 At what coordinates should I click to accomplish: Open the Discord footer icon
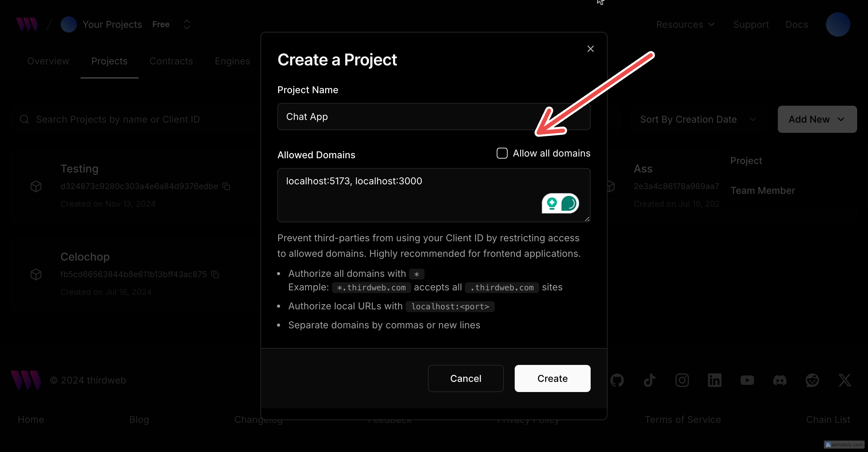(x=780, y=380)
